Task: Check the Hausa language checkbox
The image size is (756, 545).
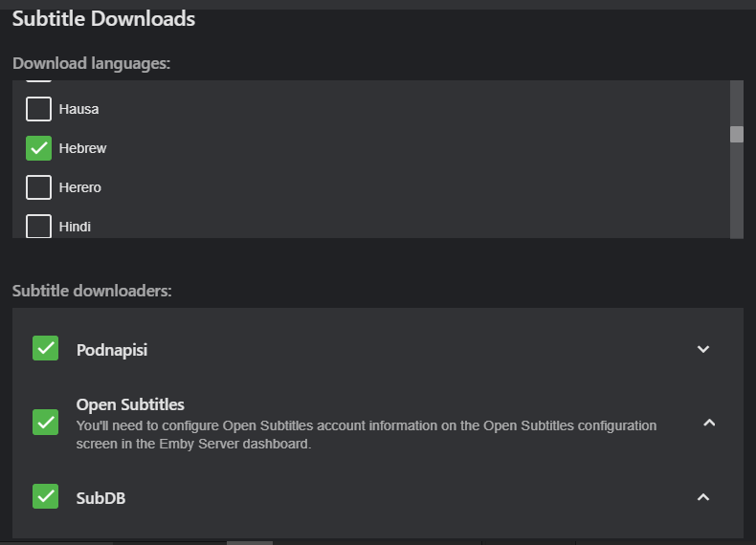Action: (38, 109)
